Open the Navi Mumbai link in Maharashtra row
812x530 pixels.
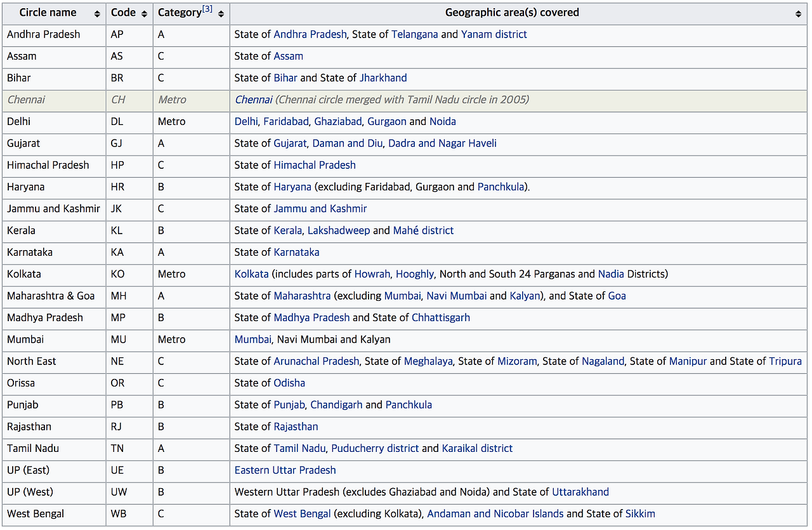(x=457, y=296)
